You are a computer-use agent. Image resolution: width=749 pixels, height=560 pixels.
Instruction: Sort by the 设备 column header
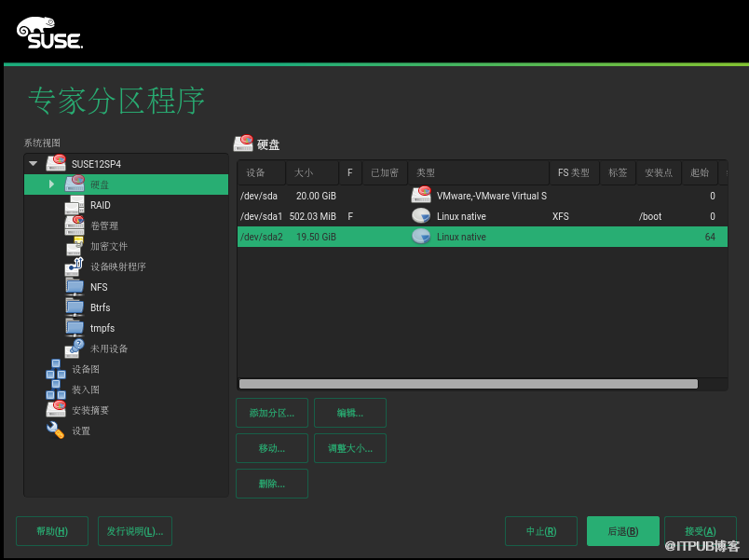coord(261,172)
